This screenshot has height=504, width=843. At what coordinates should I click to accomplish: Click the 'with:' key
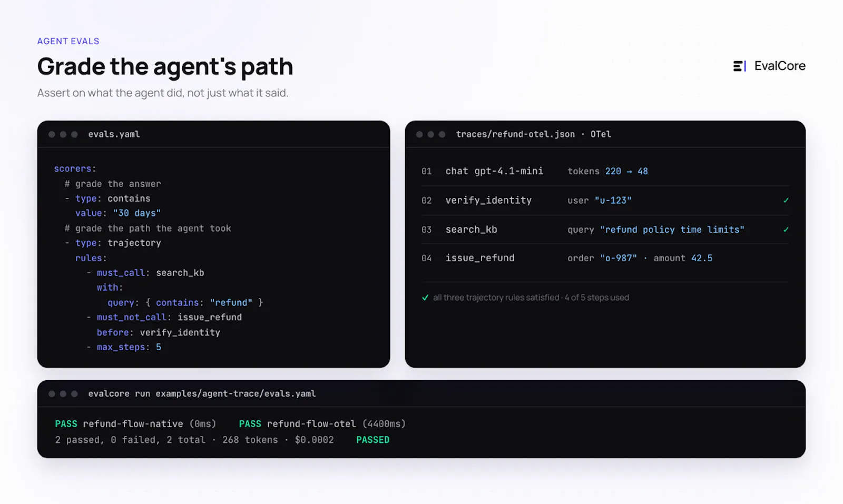tap(110, 288)
